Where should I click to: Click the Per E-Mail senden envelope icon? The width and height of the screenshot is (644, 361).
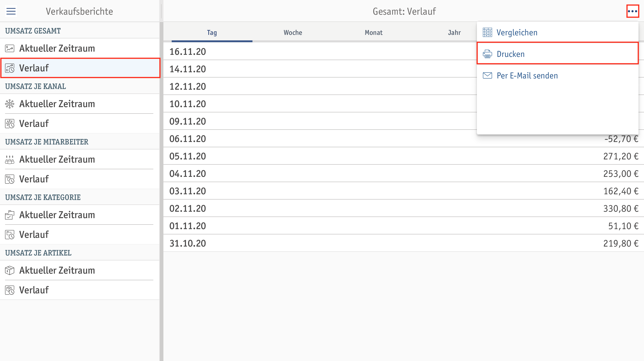487,75
